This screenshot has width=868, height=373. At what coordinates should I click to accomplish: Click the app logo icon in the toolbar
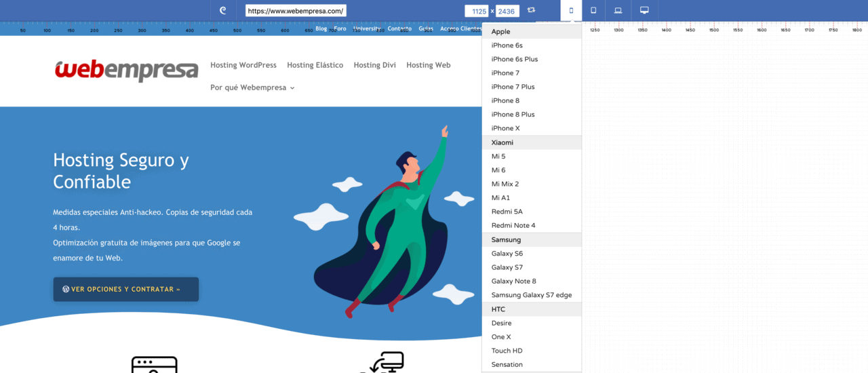coord(223,10)
